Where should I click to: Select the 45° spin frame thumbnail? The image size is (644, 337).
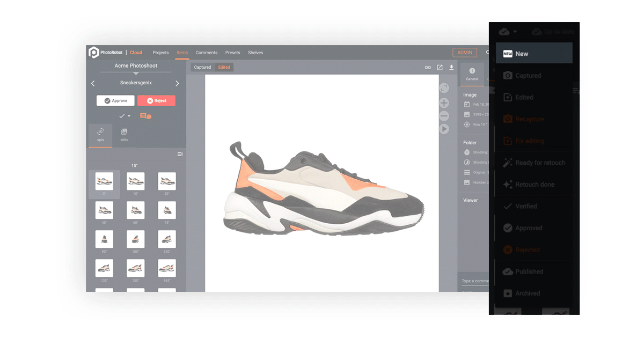point(104,210)
